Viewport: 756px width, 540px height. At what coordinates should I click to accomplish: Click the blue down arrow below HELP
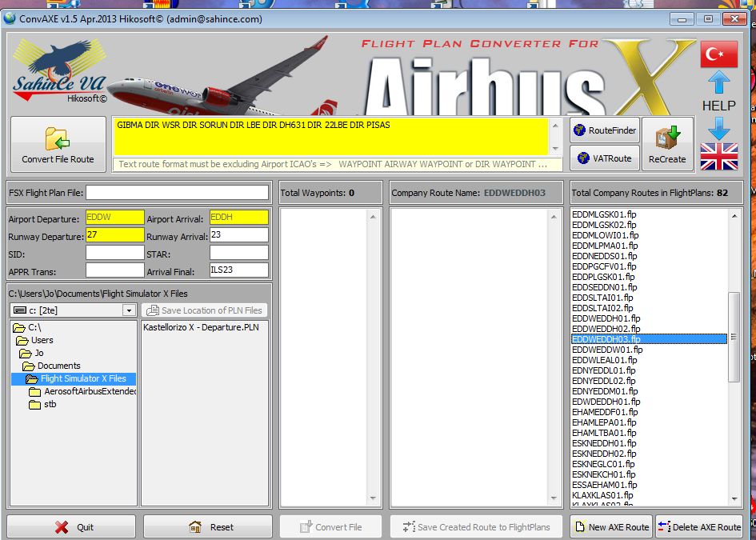(x=719, y=128)
